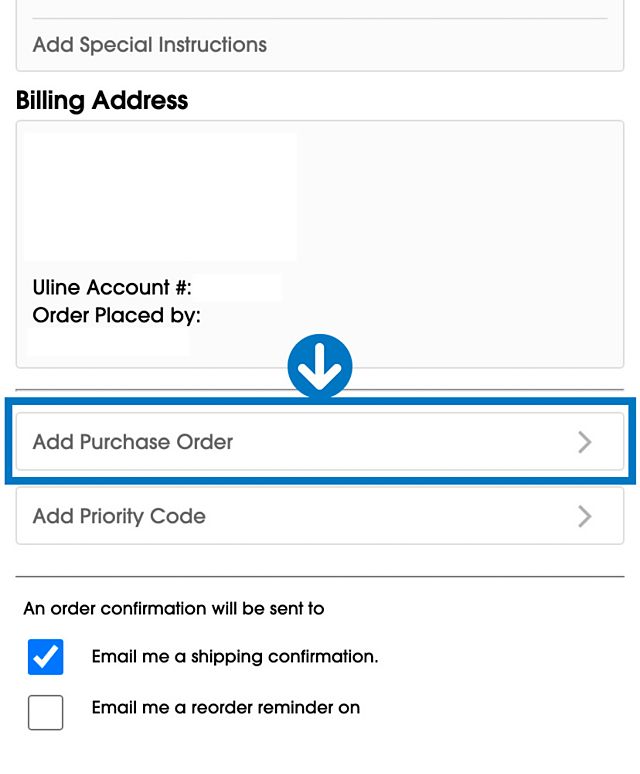Click the Add Special Instructions field
The image size is (640, 774).
tap(150, 45)
